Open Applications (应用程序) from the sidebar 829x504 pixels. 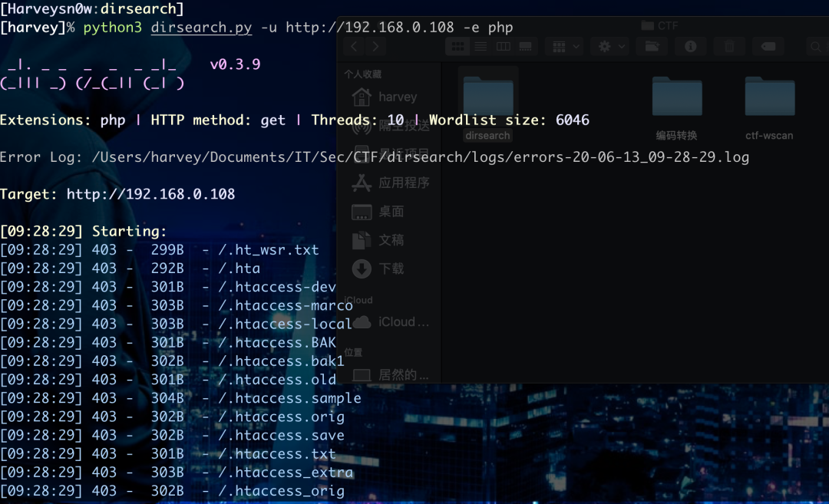(x=395, y=183)
